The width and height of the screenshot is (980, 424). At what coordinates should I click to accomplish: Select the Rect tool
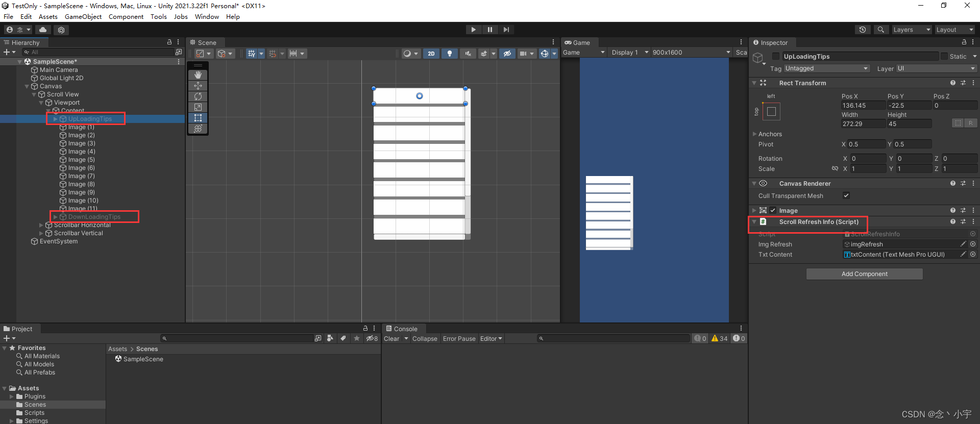(198, 118)
